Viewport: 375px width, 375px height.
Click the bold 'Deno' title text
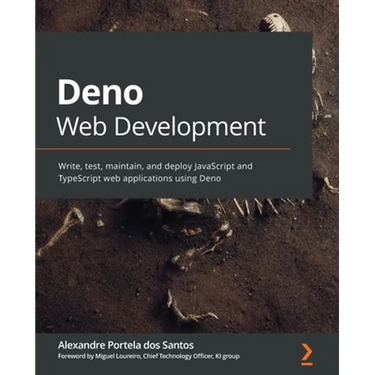point(101,93)
